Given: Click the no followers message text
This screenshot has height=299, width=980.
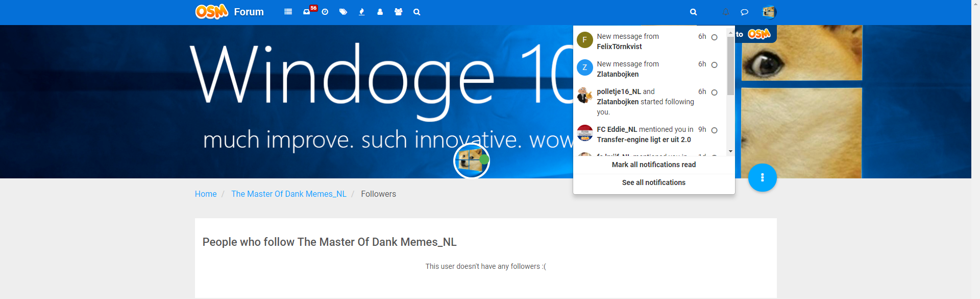Looking at the screenshot, I should click(486, 266).
